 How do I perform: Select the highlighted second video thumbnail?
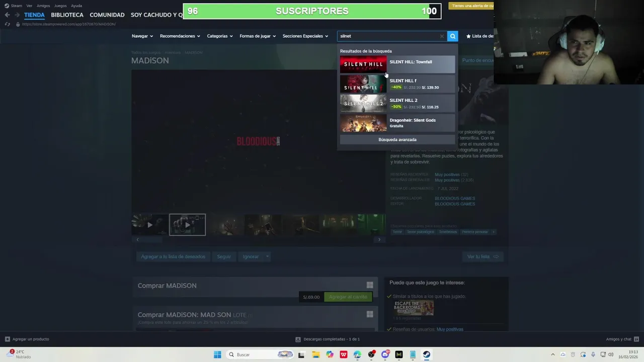click(x=187, y=225)
